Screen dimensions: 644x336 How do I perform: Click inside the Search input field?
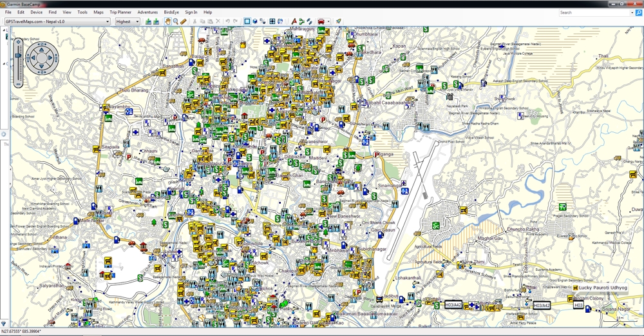[x=594, y=13]
